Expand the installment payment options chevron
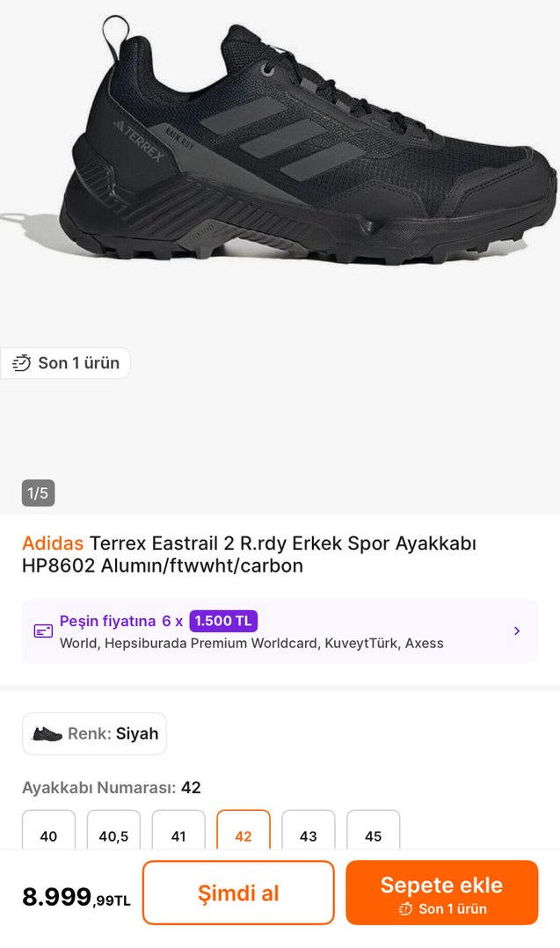Screen dimensions: 560x948 click(516, 631)
